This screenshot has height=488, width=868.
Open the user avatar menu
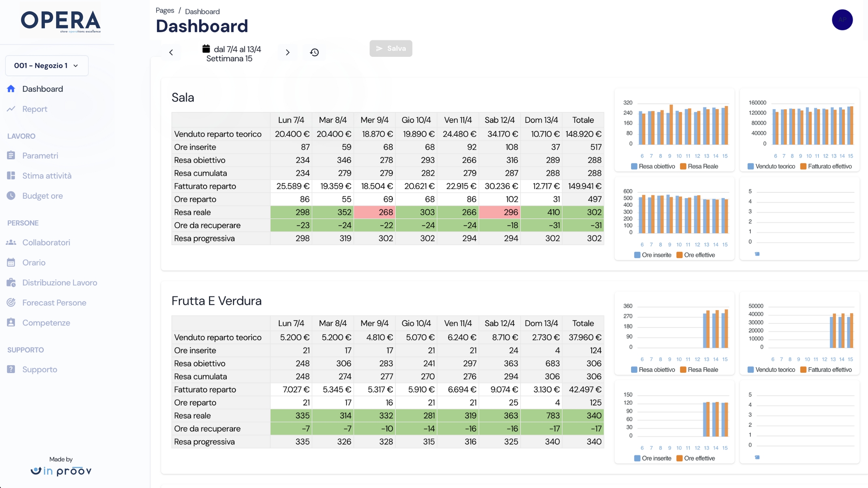[x=842, y=20]
